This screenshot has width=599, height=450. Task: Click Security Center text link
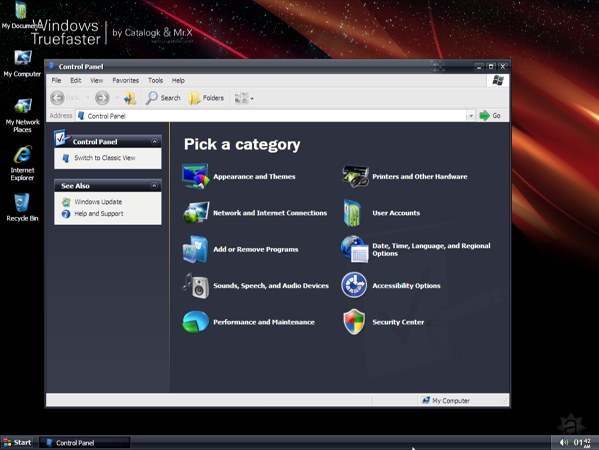click(398, 322)
